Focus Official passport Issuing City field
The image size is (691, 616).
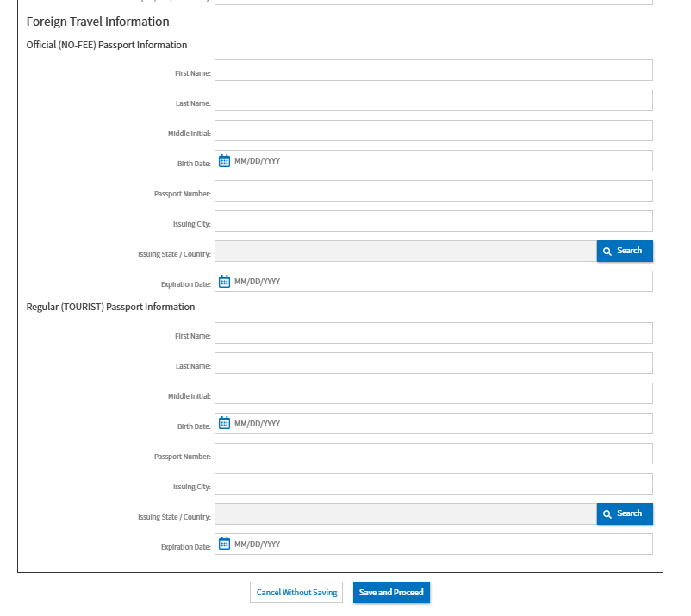tap(433, 221)
